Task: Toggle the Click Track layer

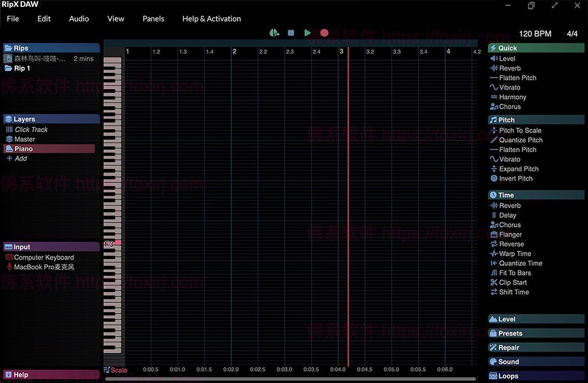Action: pos(31,130)
